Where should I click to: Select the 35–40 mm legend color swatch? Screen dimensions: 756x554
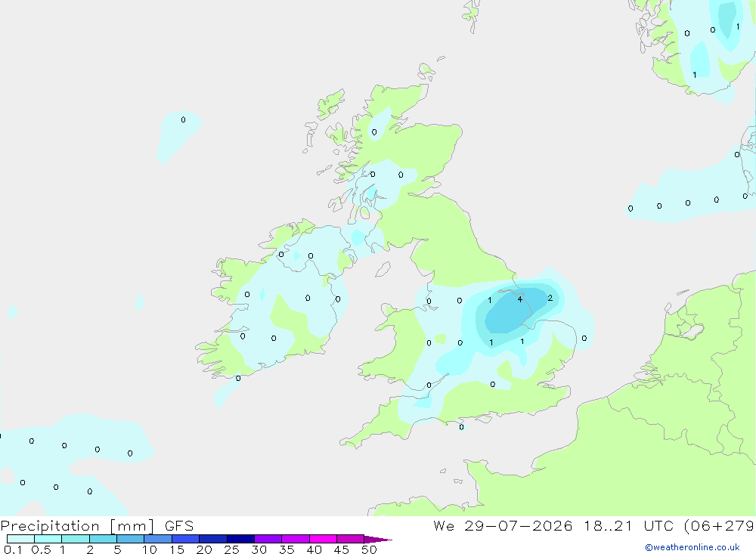point(295,539)
